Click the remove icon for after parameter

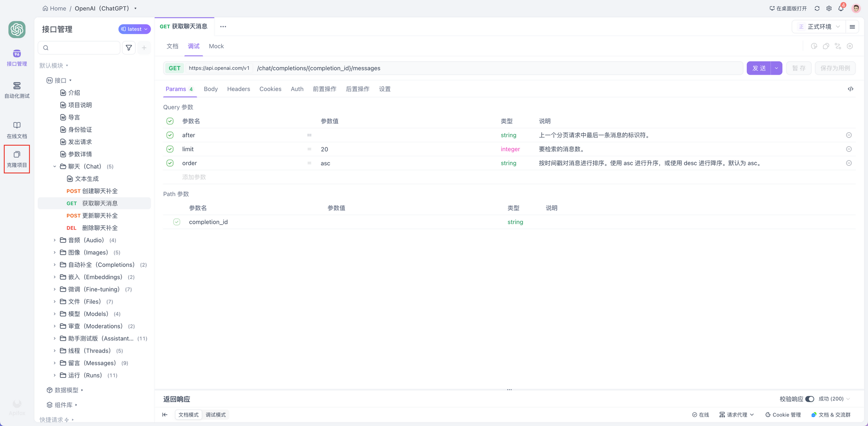click(x=848, y=135)
